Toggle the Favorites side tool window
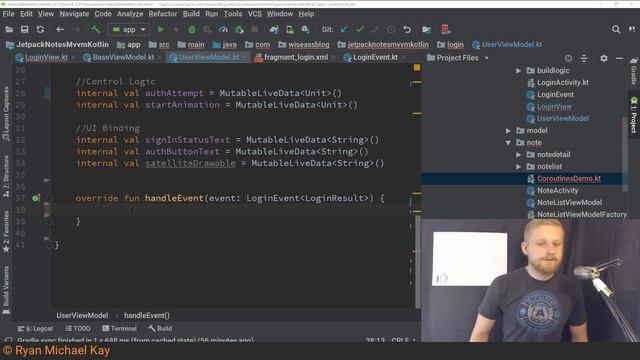The height and width of the screenshot is (360, 640). (6, 232)
